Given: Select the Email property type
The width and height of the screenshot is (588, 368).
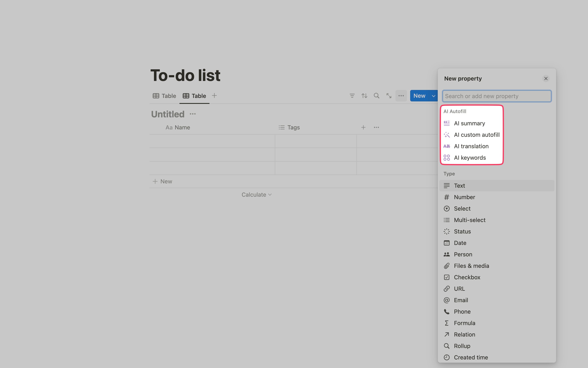Looking at the screenshot, I should pos(497,300).
